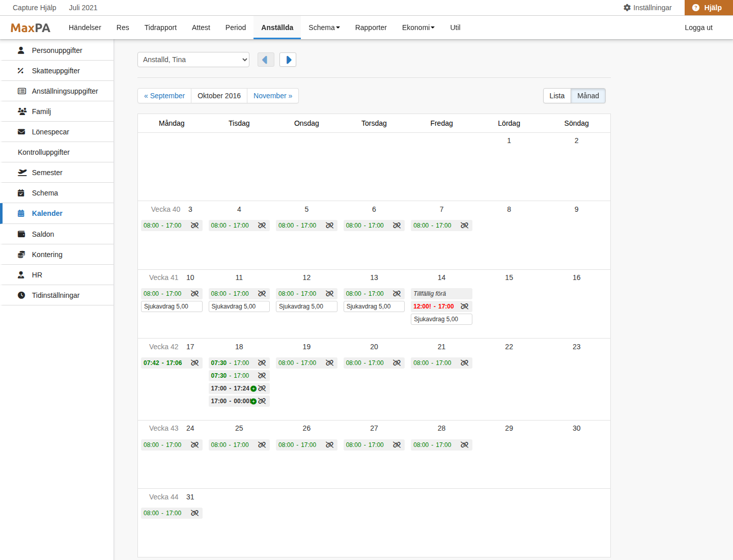This screenshot has width=733, height=560.
Task: Expand the Schema dropdown in top navigation
Action: (x=324, y=27)
